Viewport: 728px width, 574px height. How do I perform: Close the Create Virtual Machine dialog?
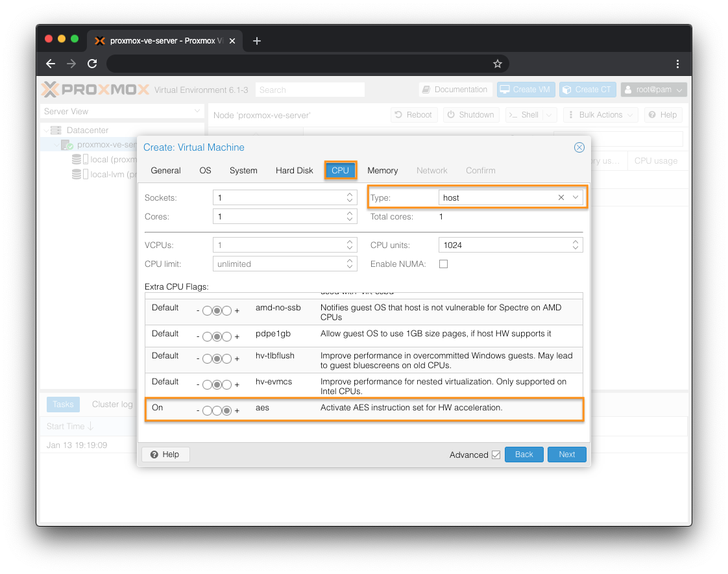pos(579,147)
